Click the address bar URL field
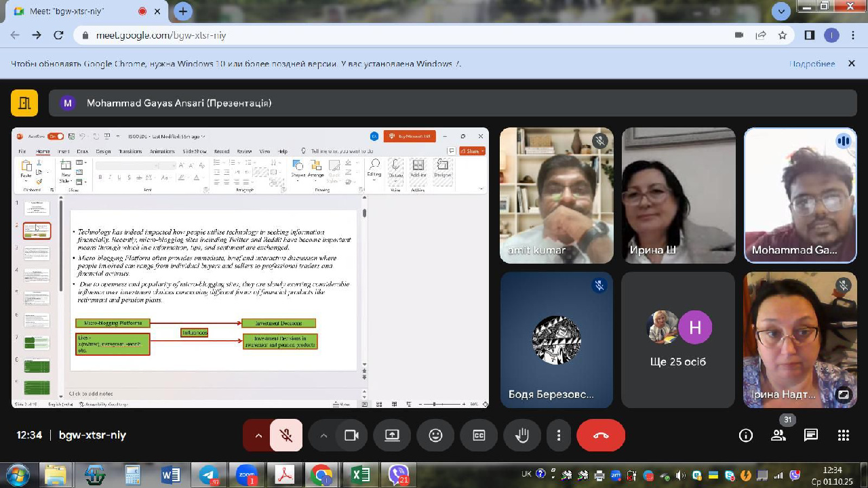 pos(407,35)
